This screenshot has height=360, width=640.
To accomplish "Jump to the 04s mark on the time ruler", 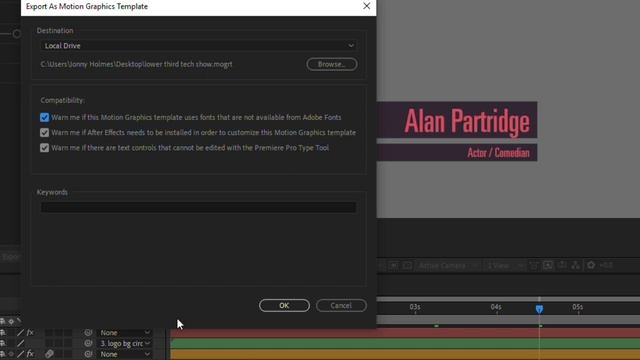I will tap(496, 307).
